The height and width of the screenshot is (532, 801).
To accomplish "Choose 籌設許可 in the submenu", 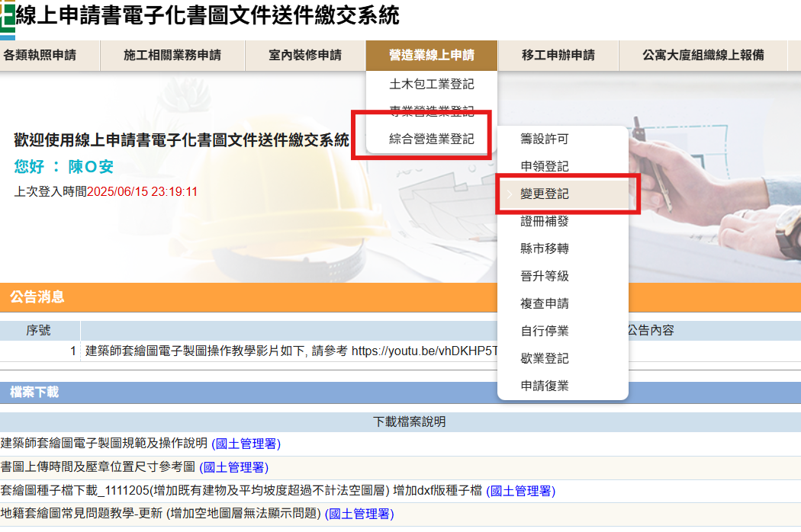I will coord(545,139).
